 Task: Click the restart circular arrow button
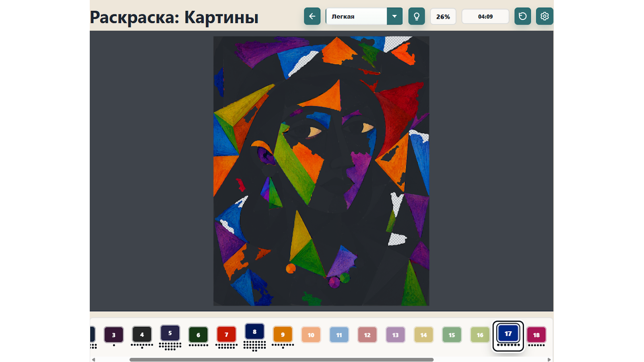(x=522, y=16)
